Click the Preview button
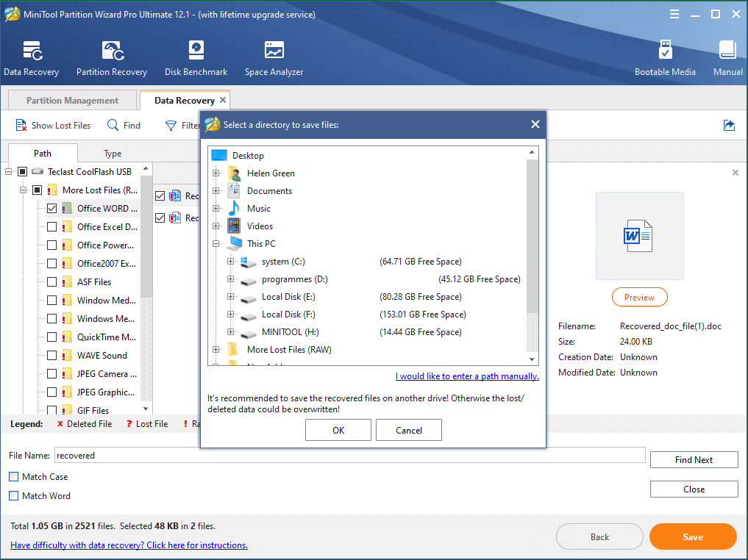This screenshot has height=560, width=748. tap(639, 298)
